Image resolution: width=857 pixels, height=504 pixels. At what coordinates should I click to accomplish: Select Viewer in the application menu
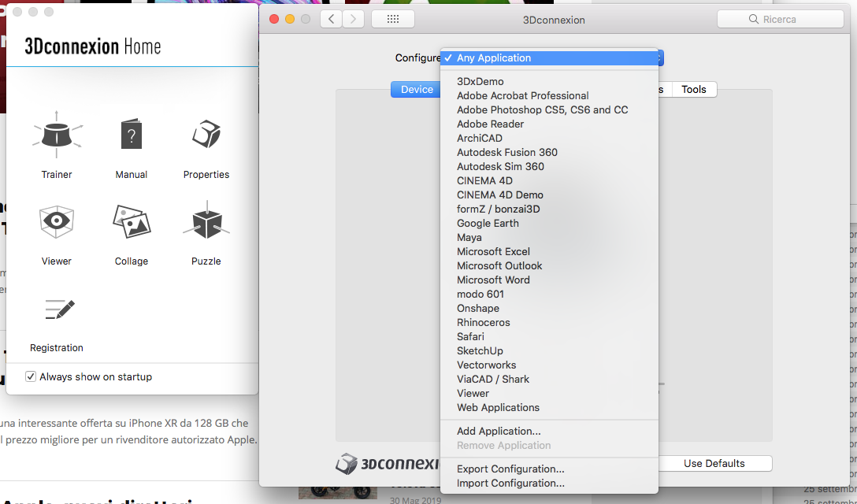coord(549,394)
